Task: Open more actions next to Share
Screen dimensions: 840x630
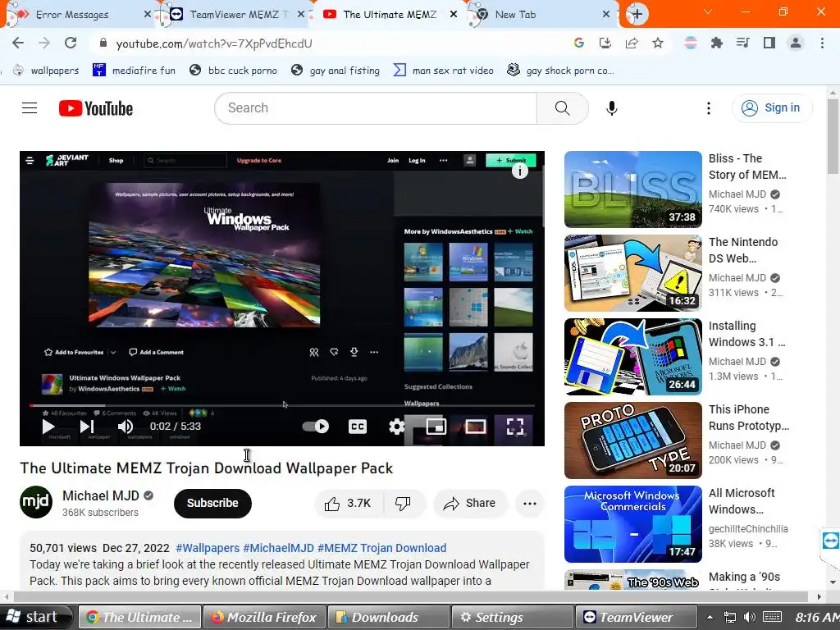Action: pyautogui.click(x=530, y=504)
